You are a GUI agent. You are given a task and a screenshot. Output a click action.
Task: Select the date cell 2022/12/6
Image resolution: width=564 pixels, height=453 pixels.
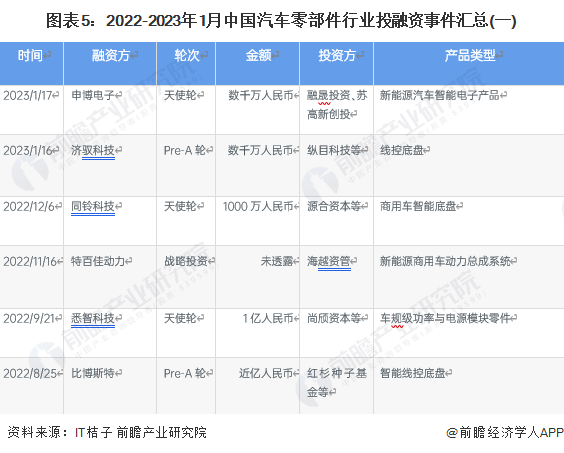coord(32,221)
